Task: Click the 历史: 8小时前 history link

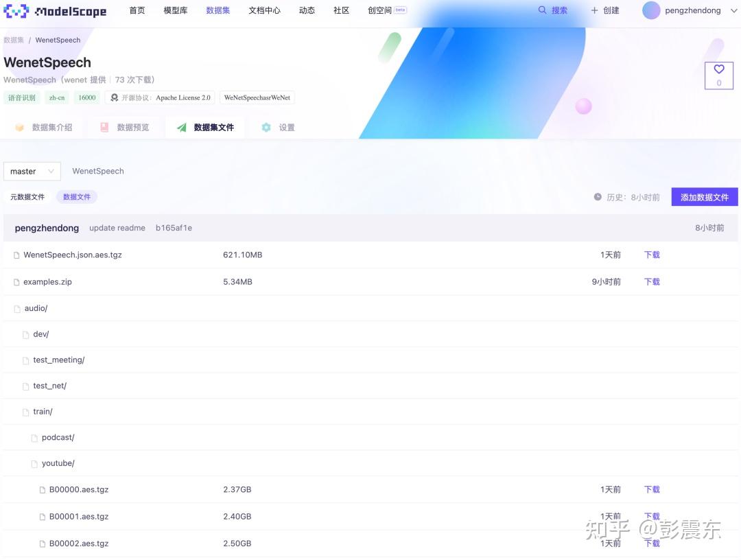Action: coord(626,197)
